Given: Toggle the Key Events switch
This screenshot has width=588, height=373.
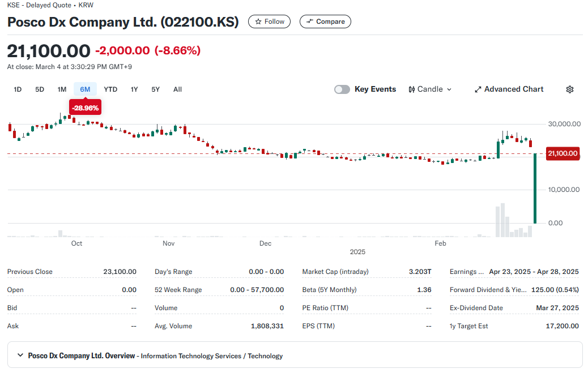Looking at the screenshot, I should [342, 89].
